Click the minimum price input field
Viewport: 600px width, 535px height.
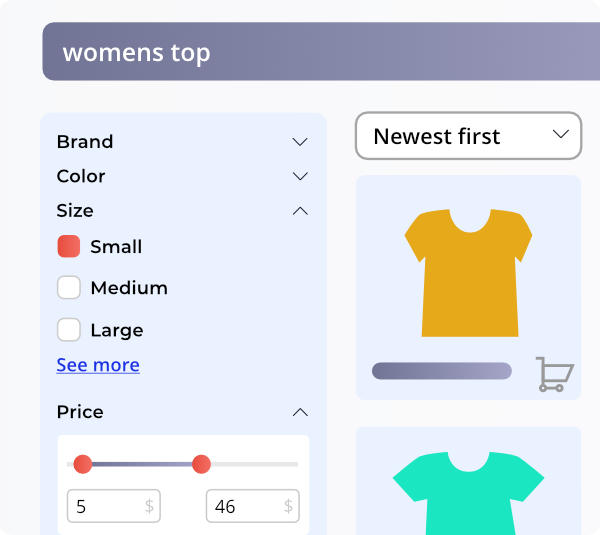[106, 506]
